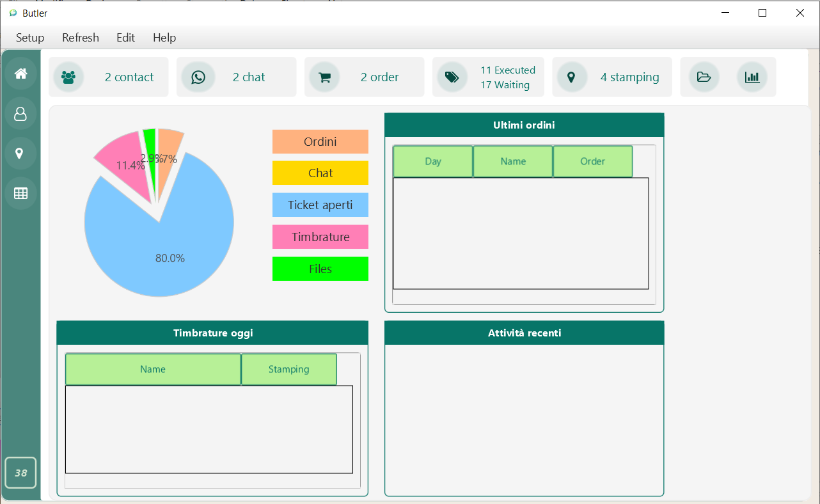Click the 4 stamping label
Image resolution: width=820 pixels, height=504 pixels.
(x=630, y=77)
